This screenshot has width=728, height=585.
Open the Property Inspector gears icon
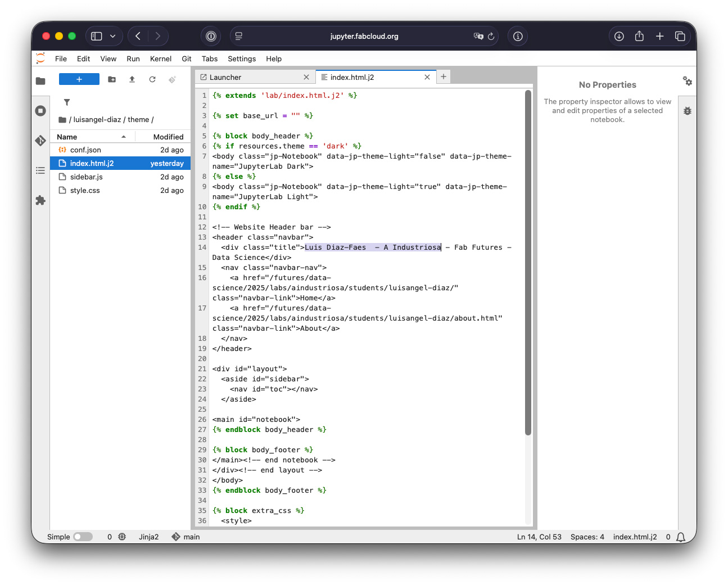(x=688, y=82)
